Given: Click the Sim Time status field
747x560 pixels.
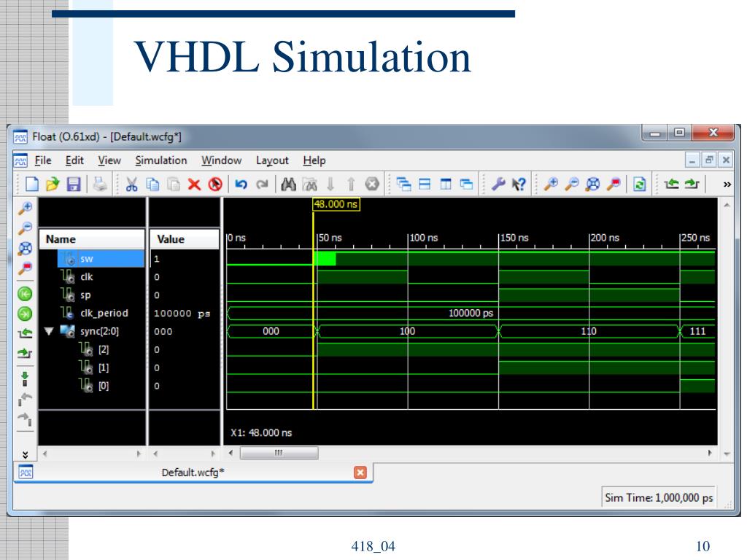Looking at the screenshot, I should click(x=659, y=497).
